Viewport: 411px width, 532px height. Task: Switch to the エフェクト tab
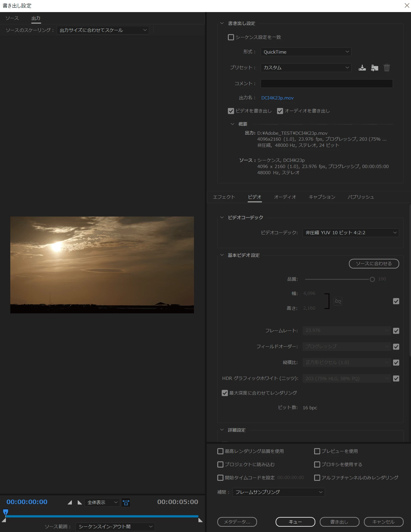pyautogui.click(x=224, y=197)
